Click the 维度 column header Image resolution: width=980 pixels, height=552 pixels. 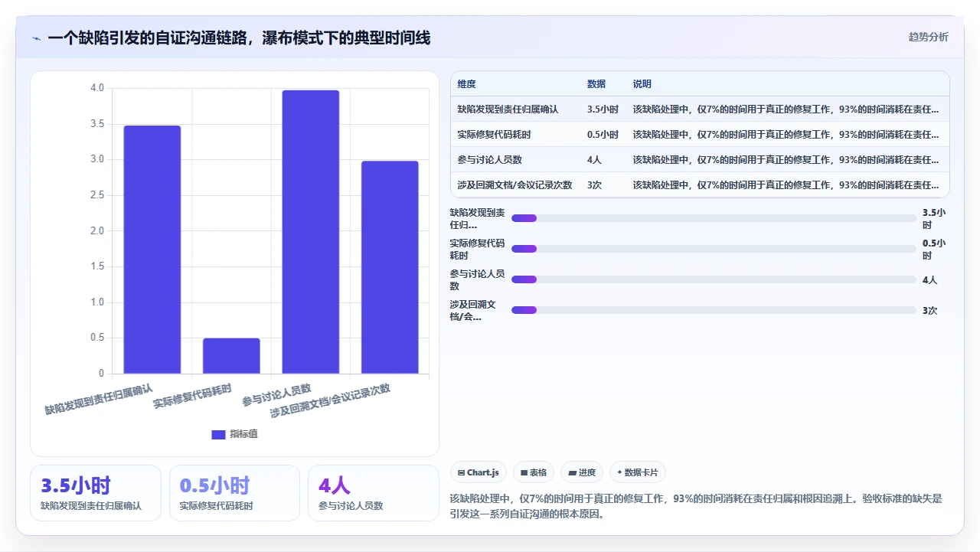click(466, 84)
